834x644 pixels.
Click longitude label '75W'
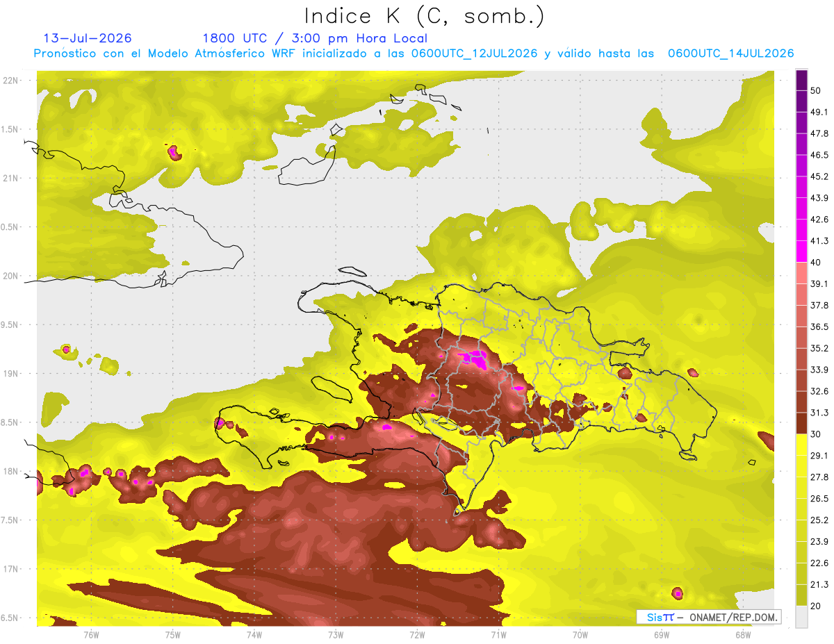coord(173,634)
